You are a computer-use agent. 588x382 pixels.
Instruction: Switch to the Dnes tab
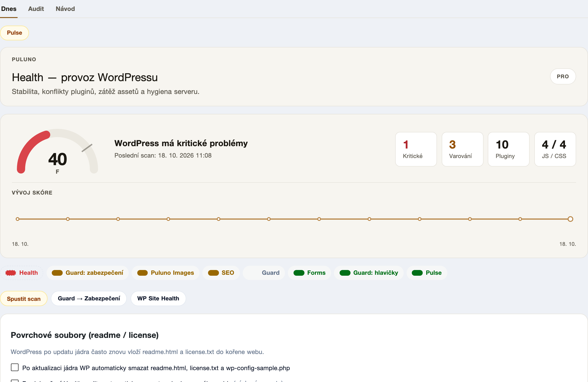[x=9, y=9]
